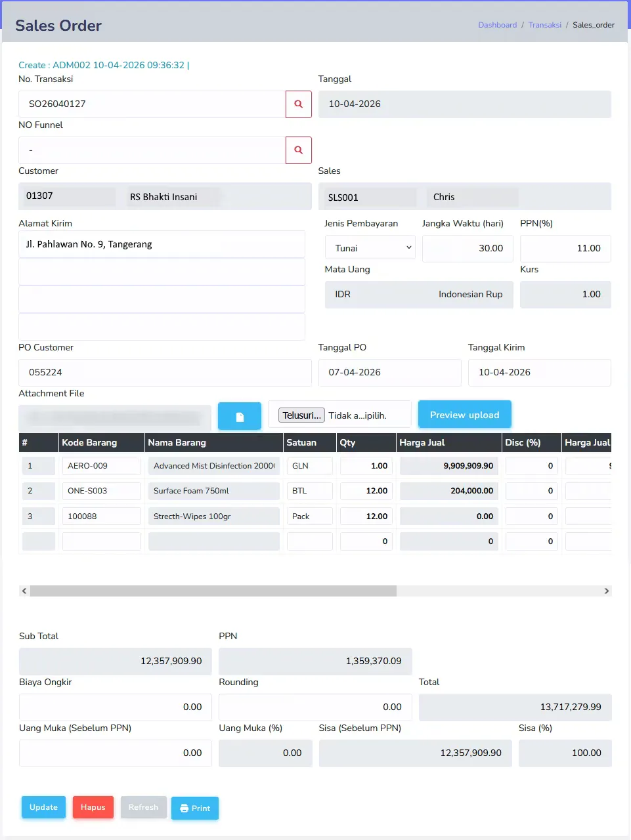Screen dimensions: 631x840
Task: Click sales code SLS001
Action: (x=343, y=198)
